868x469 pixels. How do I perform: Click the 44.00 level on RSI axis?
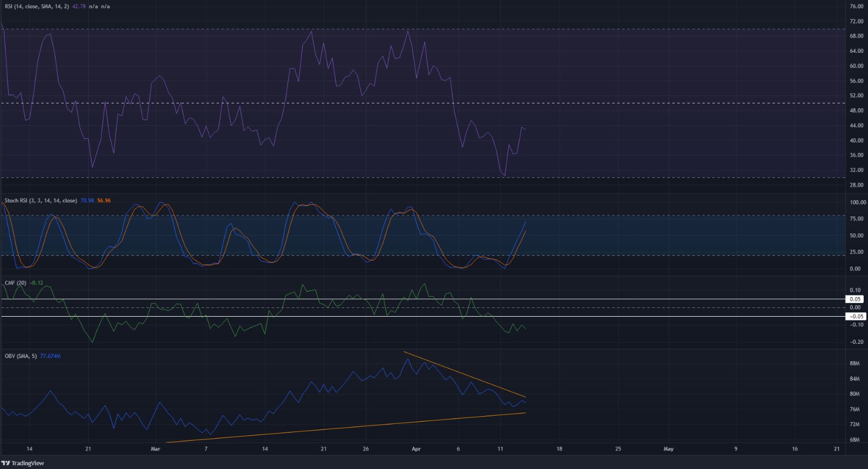[857, 125]
